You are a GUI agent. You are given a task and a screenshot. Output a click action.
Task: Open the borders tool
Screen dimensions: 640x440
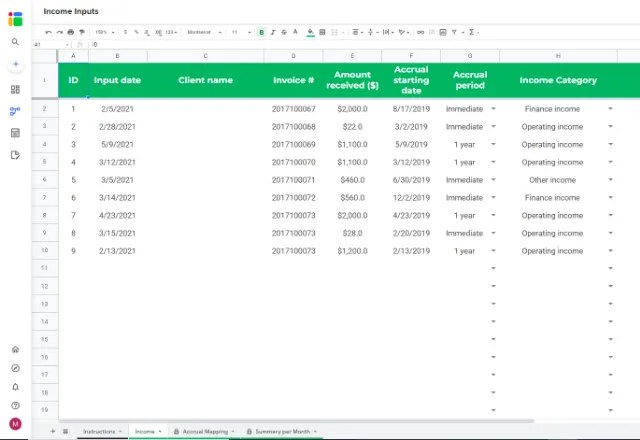coord(322,32)
